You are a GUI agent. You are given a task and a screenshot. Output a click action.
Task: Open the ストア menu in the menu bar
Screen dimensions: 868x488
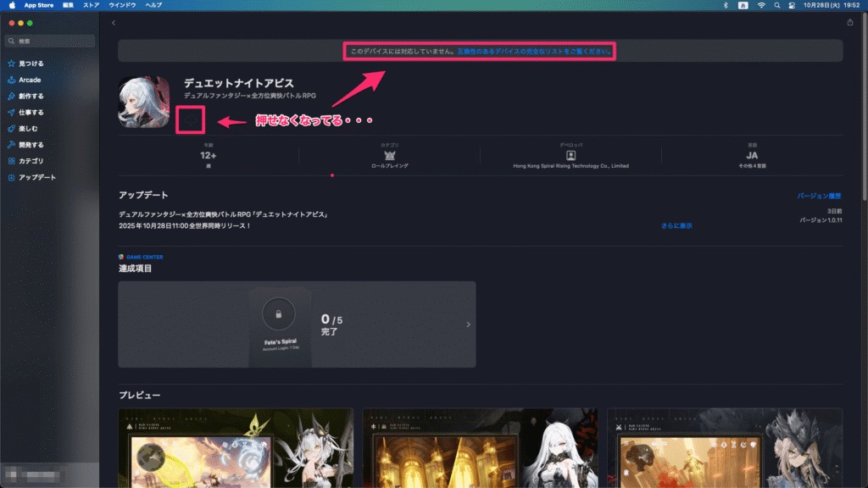(x=91, y=5)
